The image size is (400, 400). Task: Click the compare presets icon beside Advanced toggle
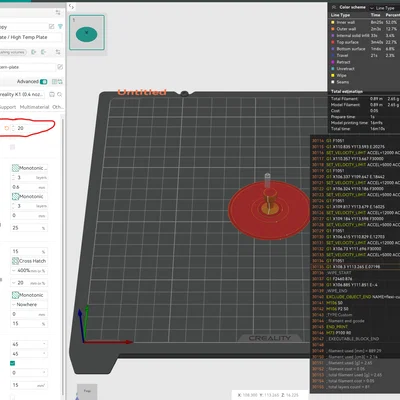pos(57,81)
